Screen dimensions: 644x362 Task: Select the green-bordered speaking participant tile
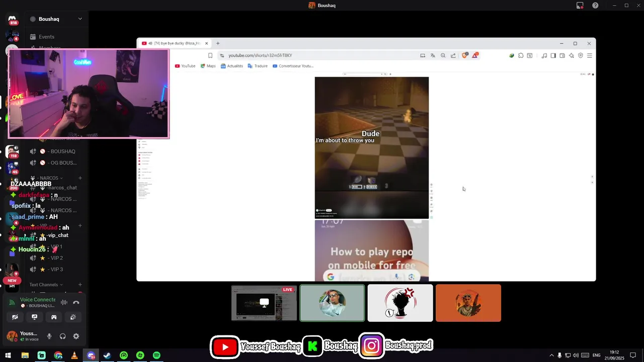pos(332,303)
